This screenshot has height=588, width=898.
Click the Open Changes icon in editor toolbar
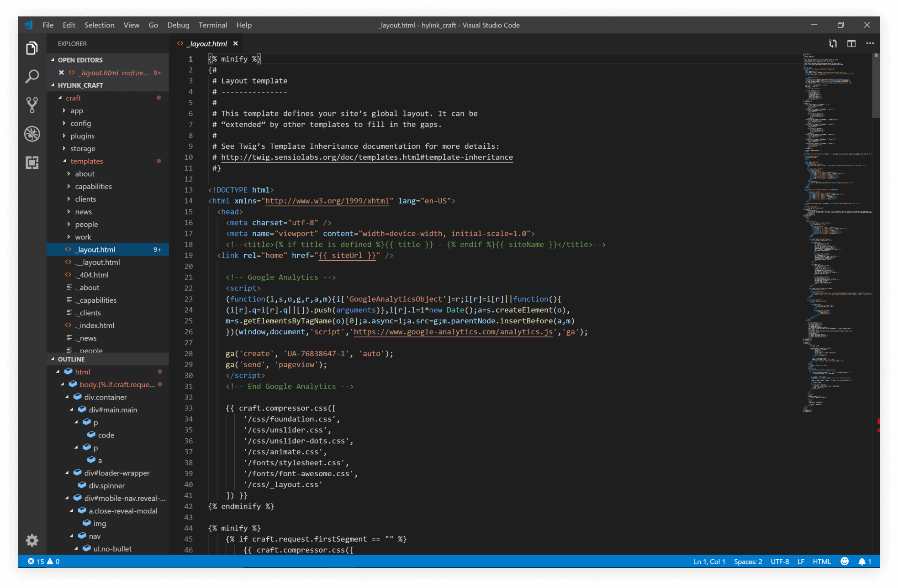coord(833,43)
